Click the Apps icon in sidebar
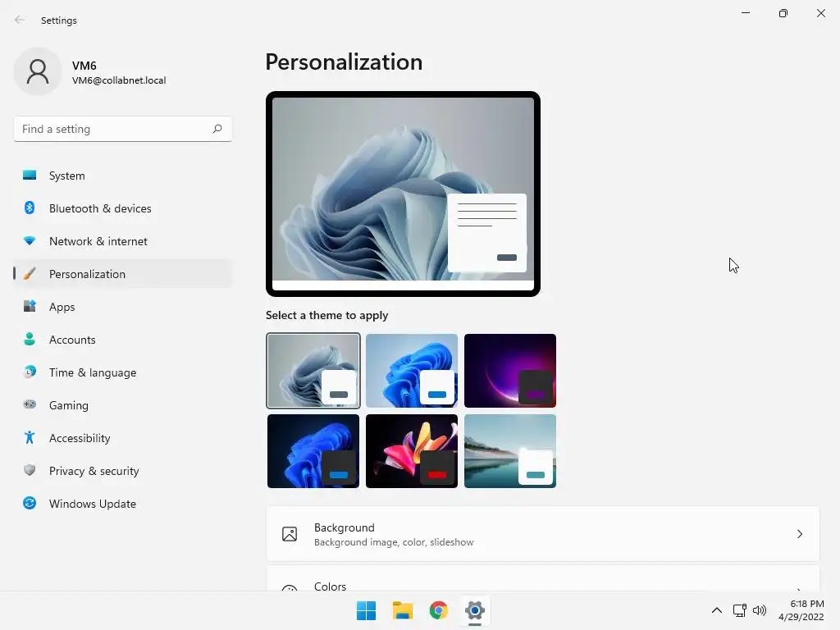Viewport: 840px width, 630px height. pyautogui.click(x=30, y=307)
